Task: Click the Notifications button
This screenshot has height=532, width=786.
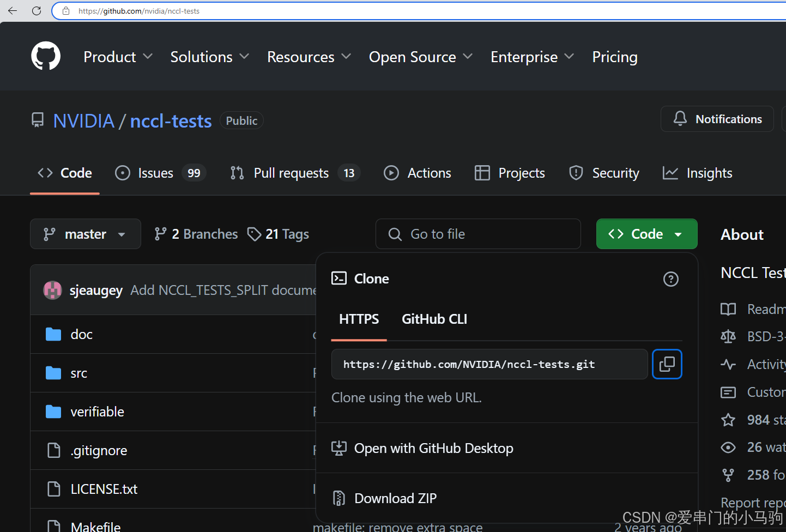Action: (717, 119)
